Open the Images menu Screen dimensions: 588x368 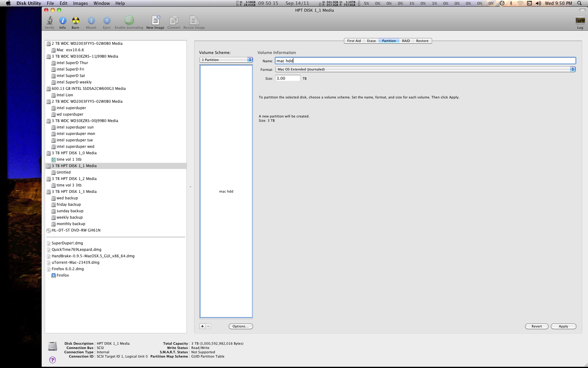tap(80, 3)
